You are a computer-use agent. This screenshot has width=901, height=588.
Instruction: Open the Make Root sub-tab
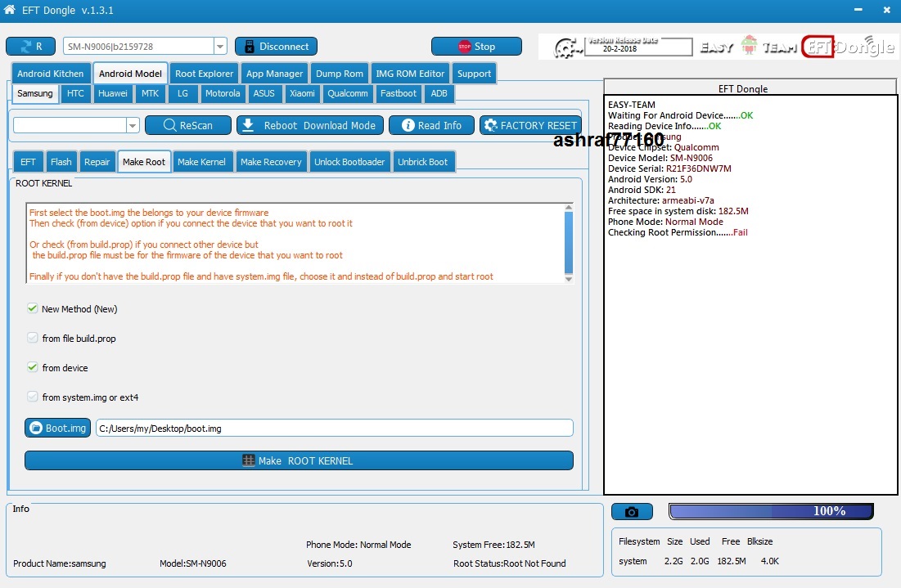tap(144, 162)
